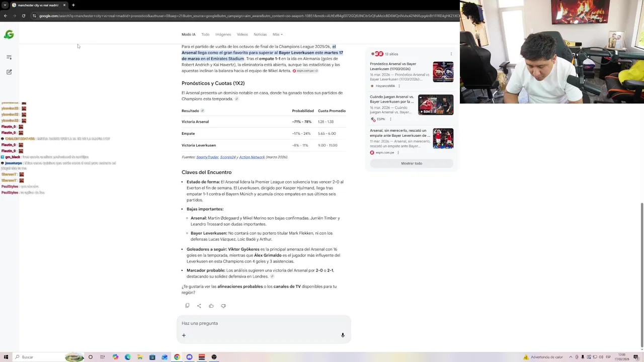Viewport: 644px width, 362px height.
Task: Click the Advertencia de calor weather alert
Action: pos(543,357)
